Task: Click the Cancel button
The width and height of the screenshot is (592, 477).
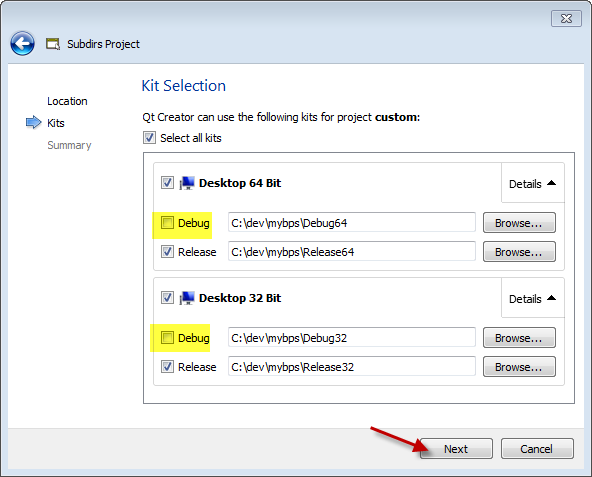Action: point(537,449)
